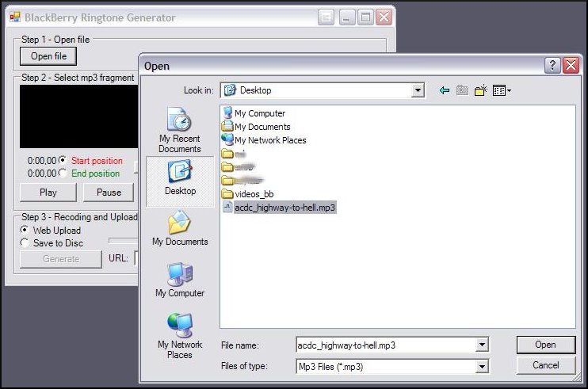588x389 pixels.
Task: Select My Documents in file list
Action: (262, 127)
